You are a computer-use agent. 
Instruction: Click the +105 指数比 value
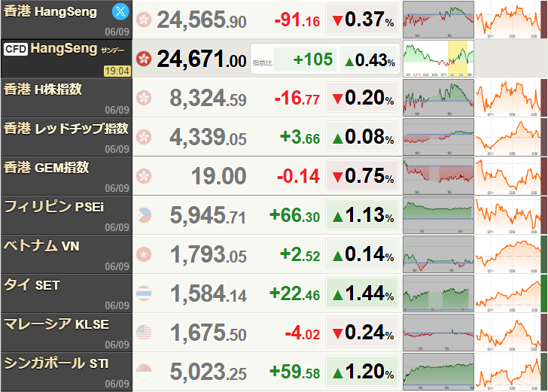pyautogui.click(x=312, y=59)
